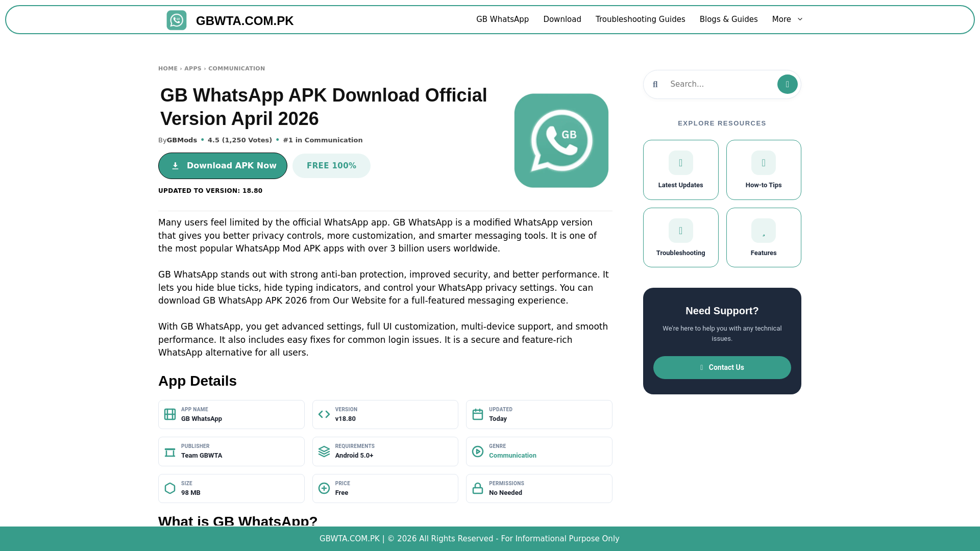The height and width of the screenshot is (551, 980).
Task: Click the FREE 100% badge
Action: coord(331,166)
